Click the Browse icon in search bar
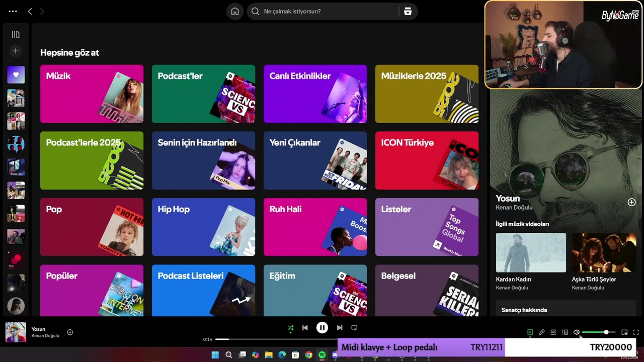Screen dimensions: 644x362 (x=408, y=11)
